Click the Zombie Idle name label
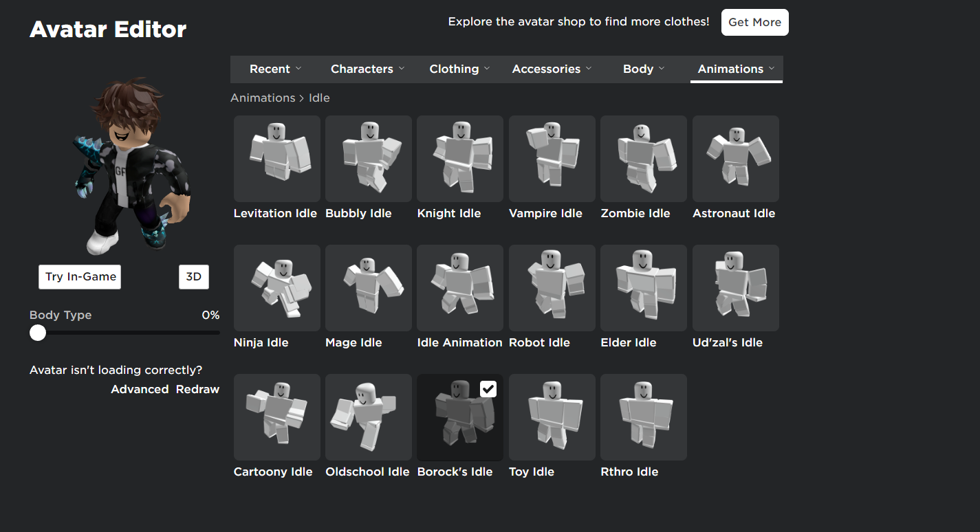This screenshot has width=980, height=532. [x=635, y=213]
